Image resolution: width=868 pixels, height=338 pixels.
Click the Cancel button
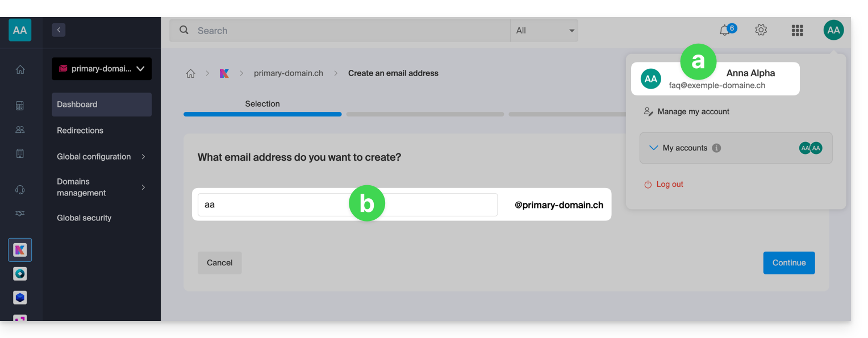pyautogui.click(x=219, y=263)
